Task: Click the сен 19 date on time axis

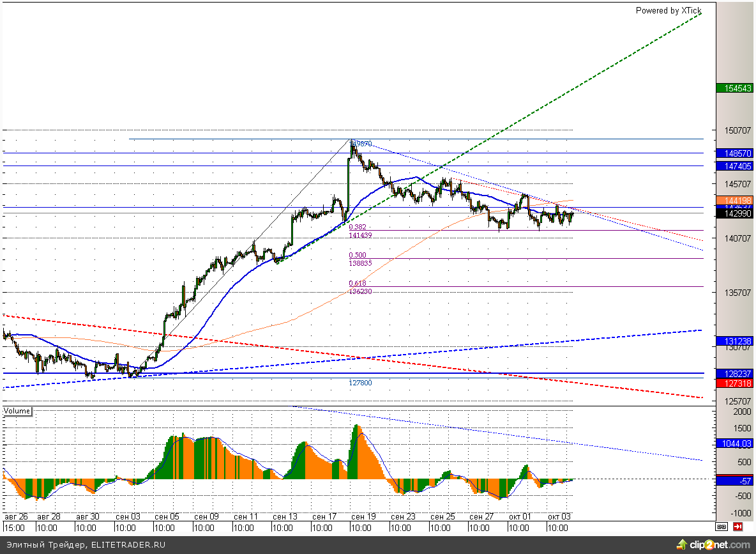Action: coord(363,516)
